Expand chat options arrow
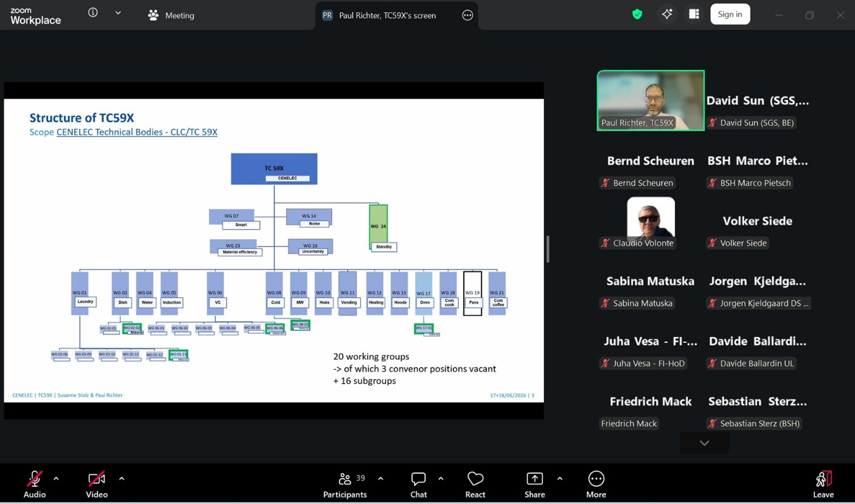This screenshot has height=504, width=855. point(441,478)
